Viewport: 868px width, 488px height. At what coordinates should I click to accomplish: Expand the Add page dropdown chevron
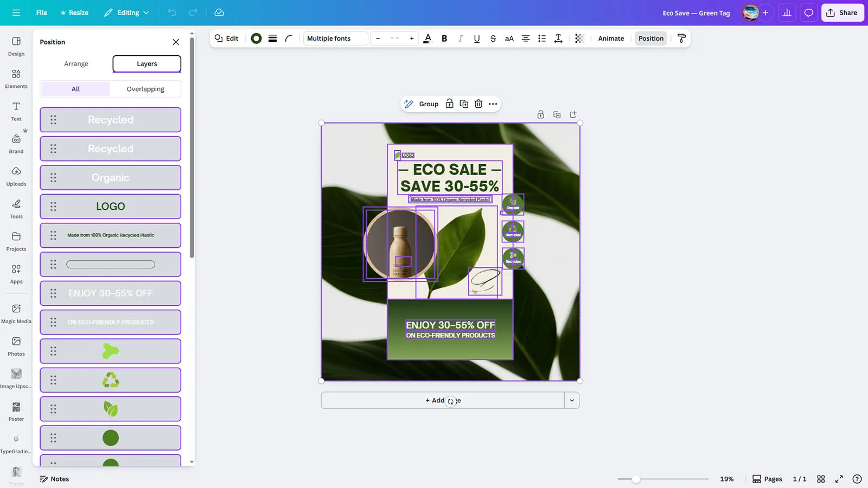point(571,400)
